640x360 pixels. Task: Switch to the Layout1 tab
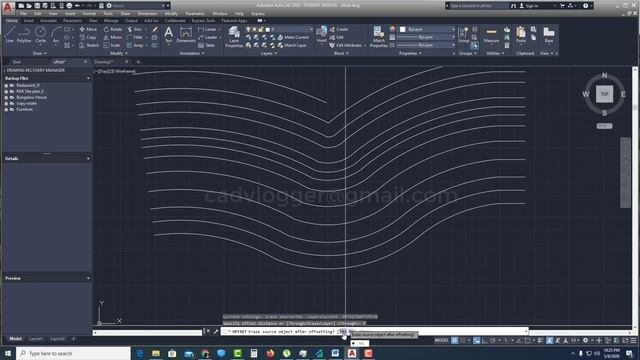[36, 339]
